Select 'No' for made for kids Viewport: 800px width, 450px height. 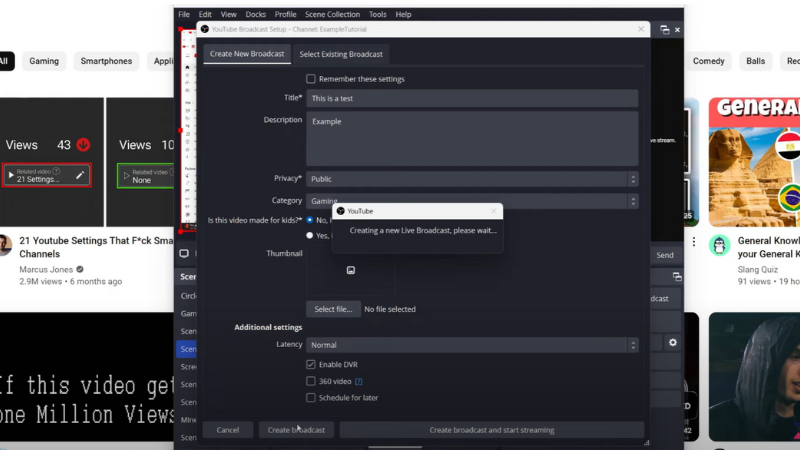click(310, 220)
